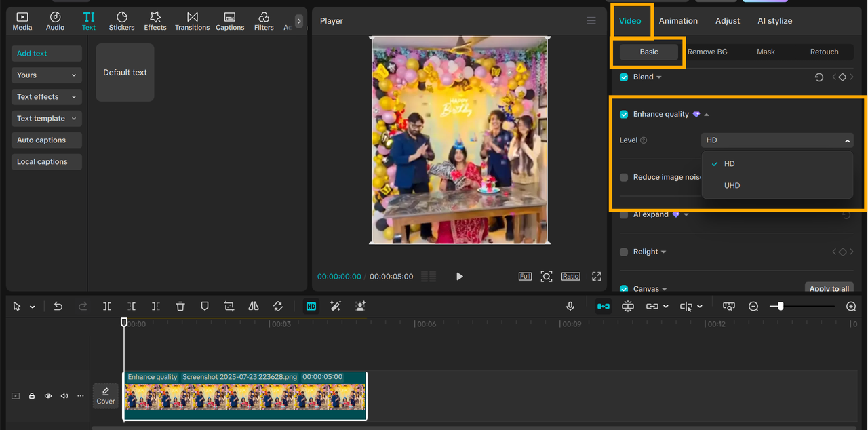Click the microphone record voiceover icon
Image resolution: width=868 pixels, height=430 pixels.
tap(570, 307)
